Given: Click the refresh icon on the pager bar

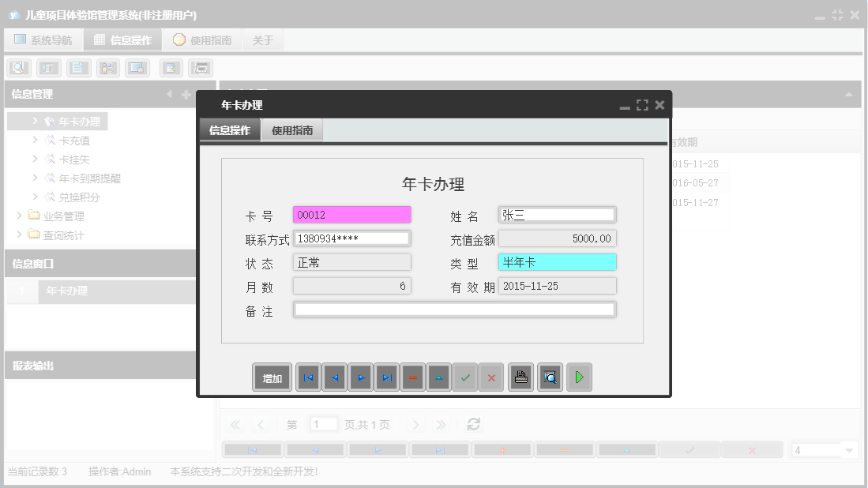Looking at the screenshot, I should (473, 424).
